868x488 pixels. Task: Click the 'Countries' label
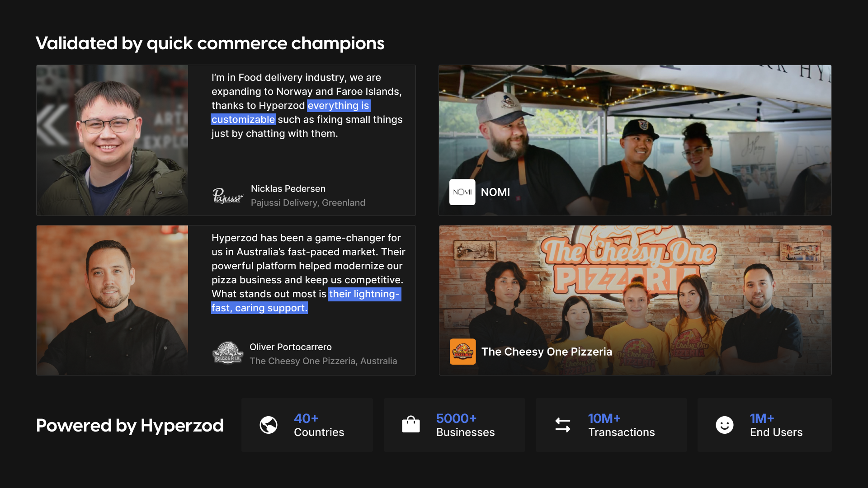(x=319, y=432)
